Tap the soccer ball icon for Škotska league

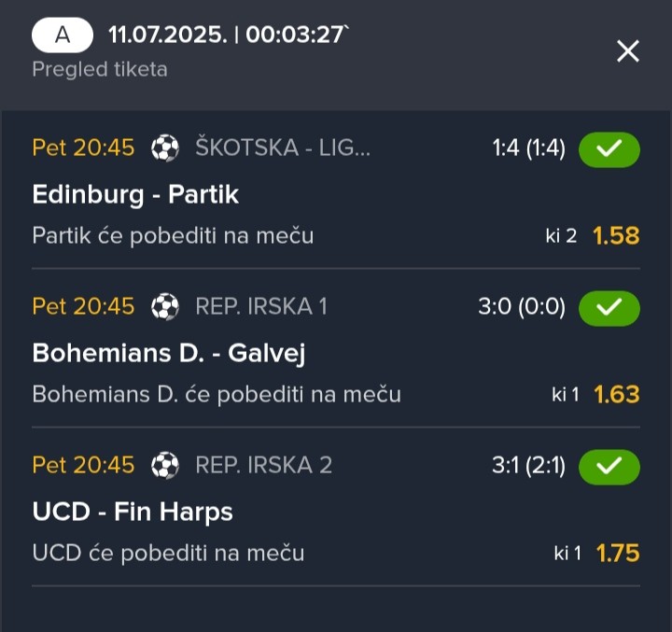pos(165,147)
